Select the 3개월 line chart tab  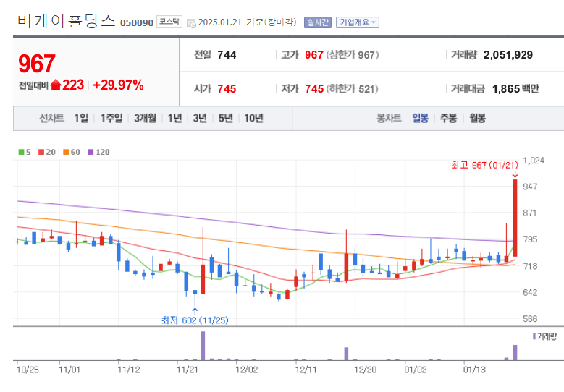pyautogui.click(x=145, y=118)
